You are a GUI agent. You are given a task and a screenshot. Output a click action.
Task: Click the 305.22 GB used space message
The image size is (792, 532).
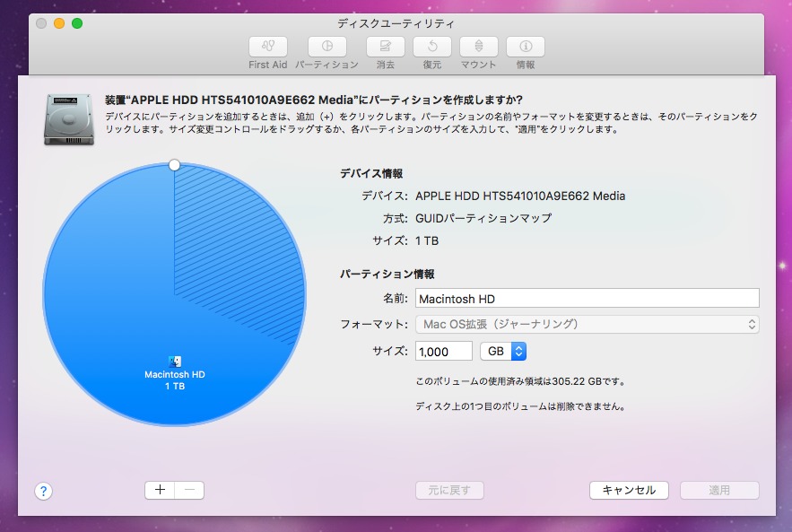pos(521,381)
